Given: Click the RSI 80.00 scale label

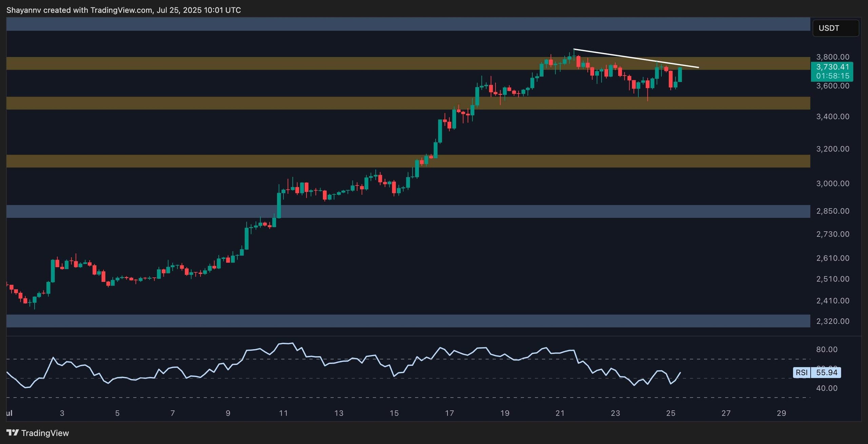Looking at the screenshot, I should pos(827,349).
